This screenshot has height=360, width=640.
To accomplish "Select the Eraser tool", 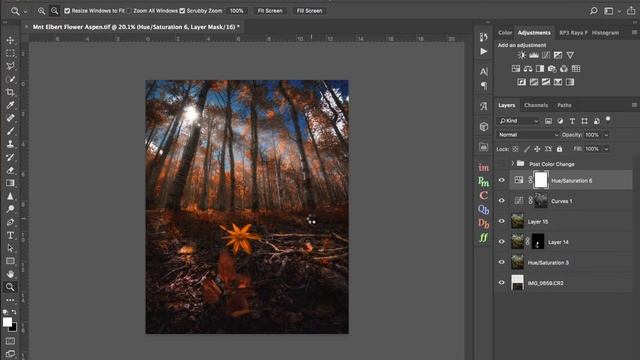I will [x=10, y=170].
